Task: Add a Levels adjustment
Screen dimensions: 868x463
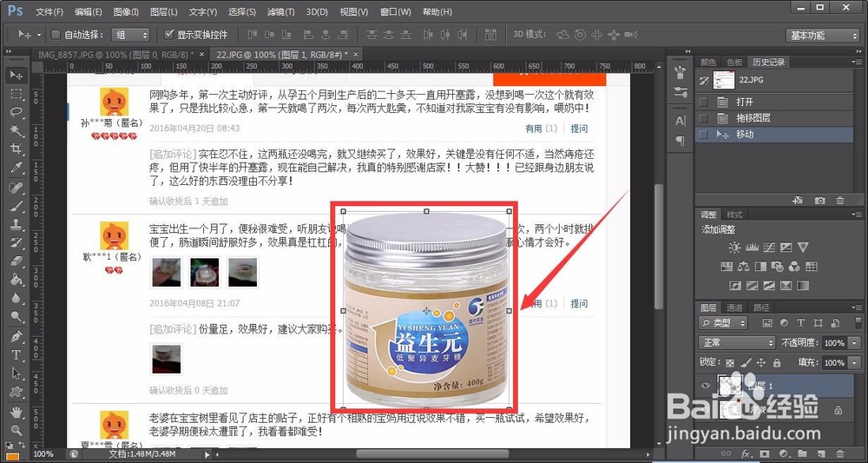Action: click(752, 248)
